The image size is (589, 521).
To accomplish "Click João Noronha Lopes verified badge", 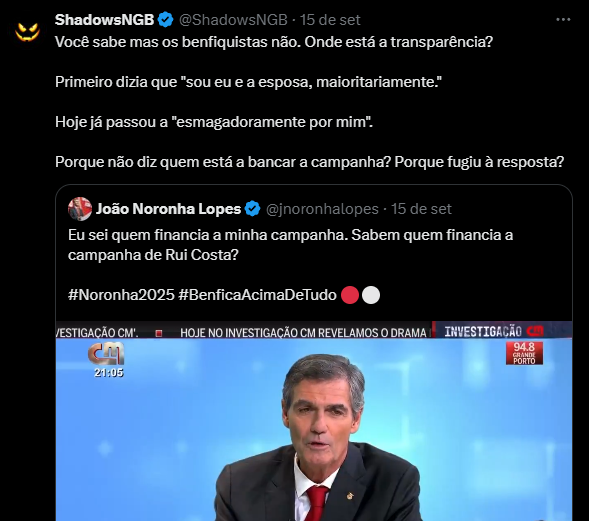I will tap(252, 209).
